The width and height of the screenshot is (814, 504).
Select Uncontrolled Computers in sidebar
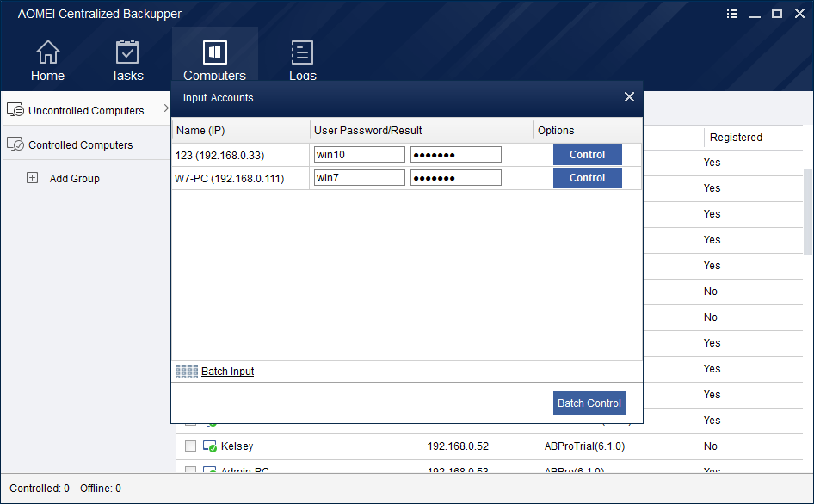click(86, 111)
